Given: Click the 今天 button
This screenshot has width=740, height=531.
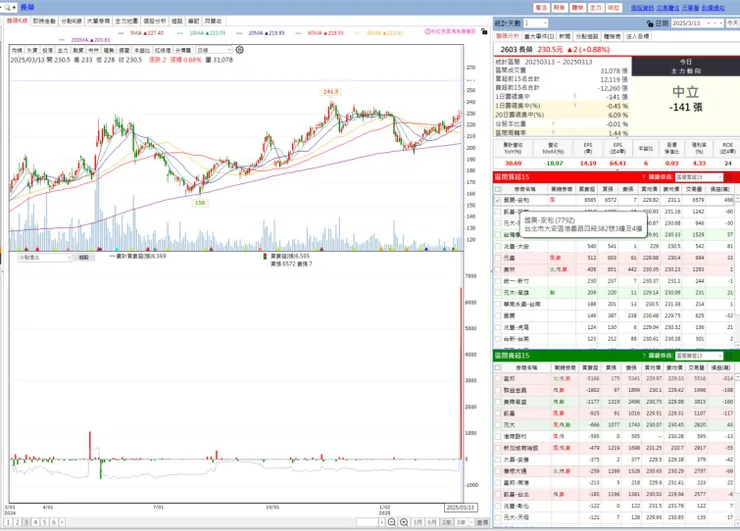Looking at the screenshot, I should pos(732,23).
